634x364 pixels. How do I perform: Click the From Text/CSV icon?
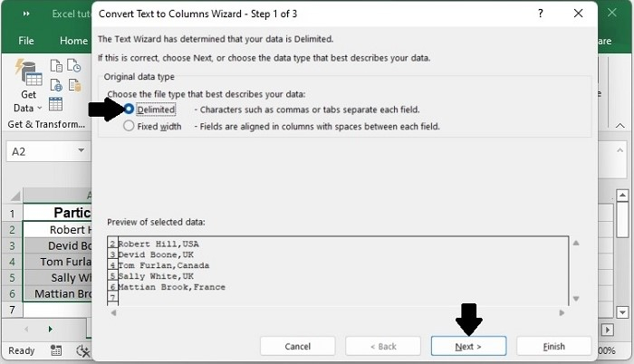[54, 65]
